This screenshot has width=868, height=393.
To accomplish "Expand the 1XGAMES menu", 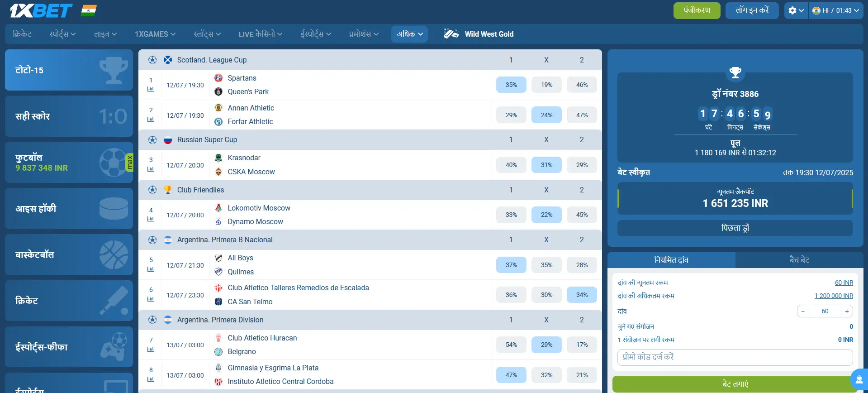I will point(155,34).
